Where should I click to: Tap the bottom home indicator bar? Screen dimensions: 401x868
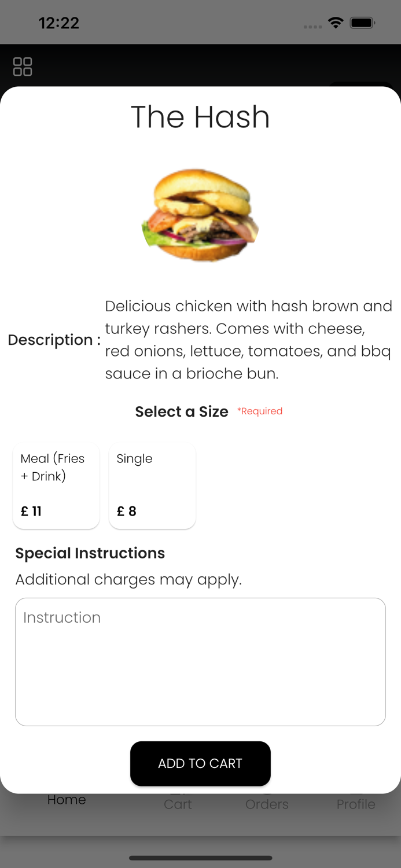[200, 858]
